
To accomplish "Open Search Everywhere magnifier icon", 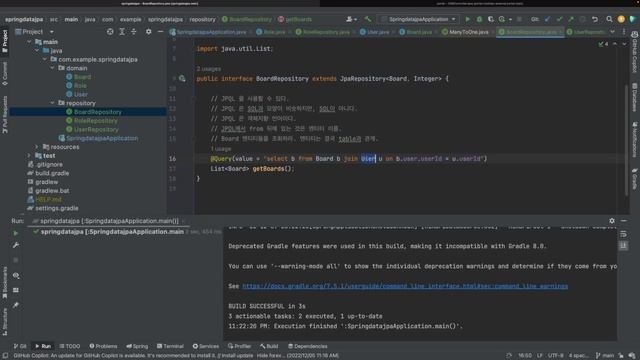I will pyautogui.click(x=609, y=19).
